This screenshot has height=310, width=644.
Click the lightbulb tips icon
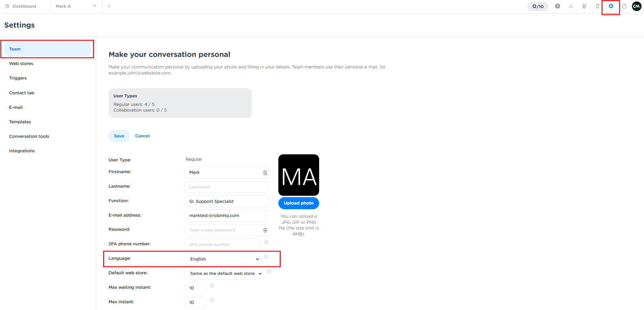point(597,6)
